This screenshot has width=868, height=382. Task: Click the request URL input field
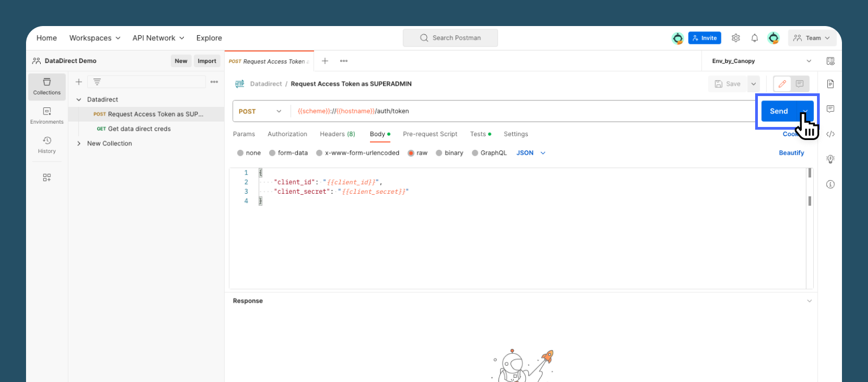click(x=523, y=111)
